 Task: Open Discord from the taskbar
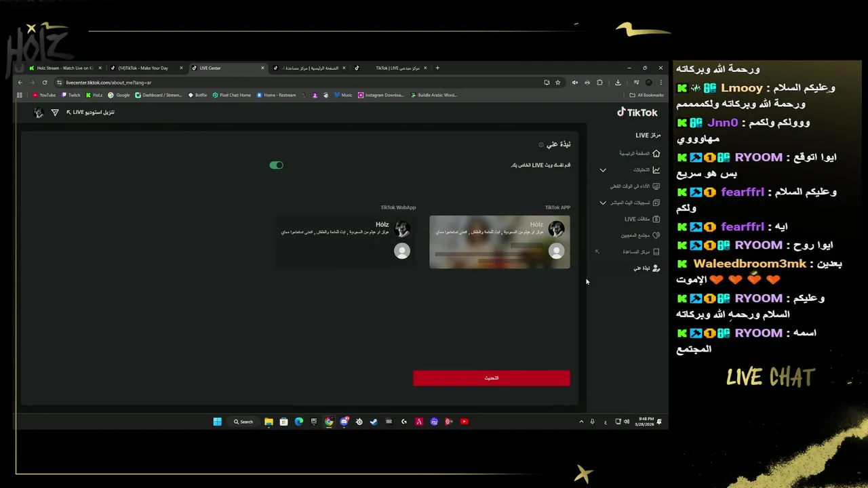click(x=344, y=422)
